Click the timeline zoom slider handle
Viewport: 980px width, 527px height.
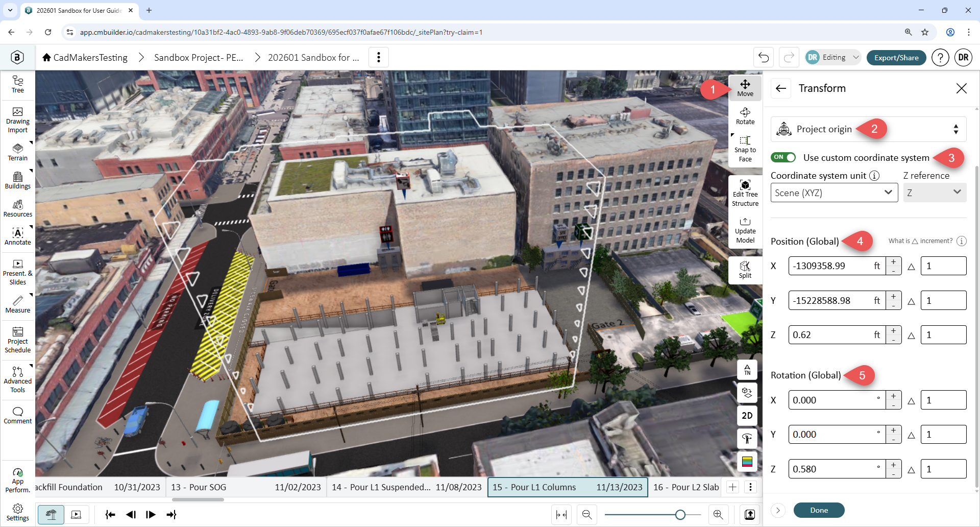[x=680, y=515]
